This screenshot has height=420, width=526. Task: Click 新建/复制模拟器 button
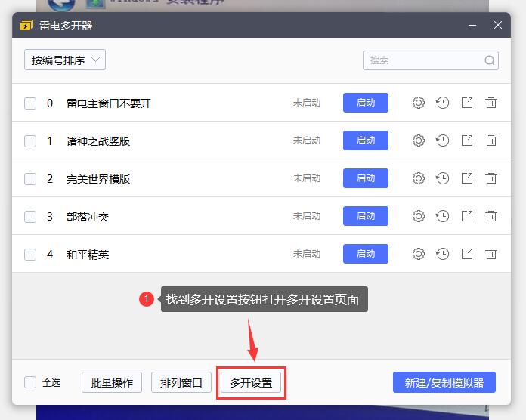coord(444,382)
